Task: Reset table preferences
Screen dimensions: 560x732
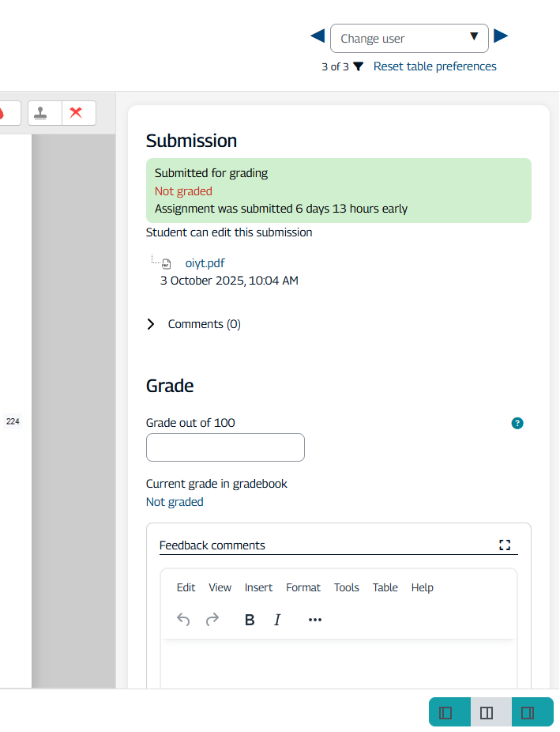Action: pyautogui.click(x=434, y=66)
